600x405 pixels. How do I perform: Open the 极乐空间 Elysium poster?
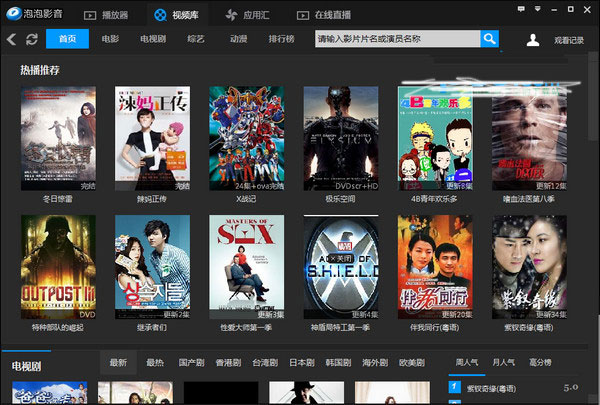coord(341,138)
